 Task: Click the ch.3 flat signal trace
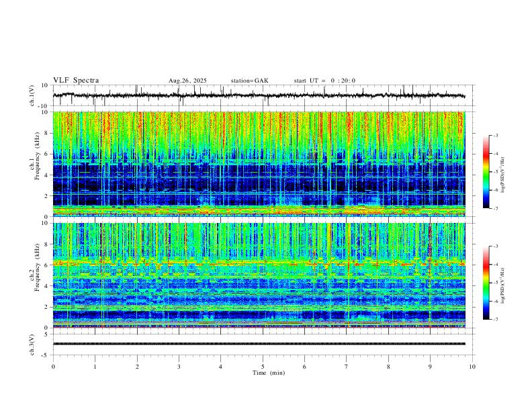[259, 344]
